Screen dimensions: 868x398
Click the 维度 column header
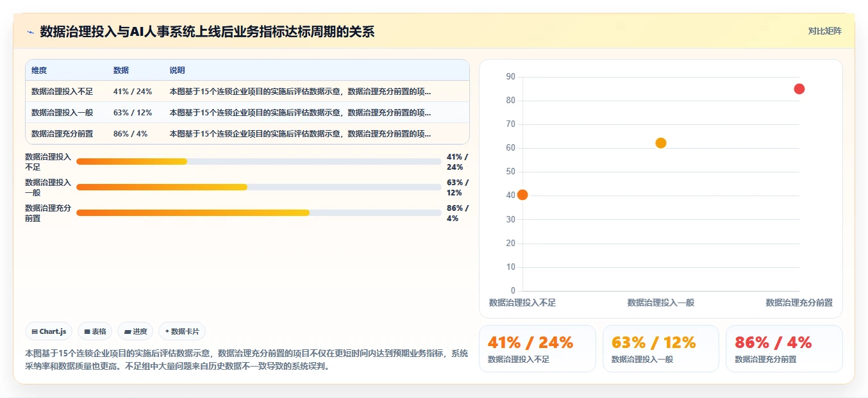tap(39, 70)
